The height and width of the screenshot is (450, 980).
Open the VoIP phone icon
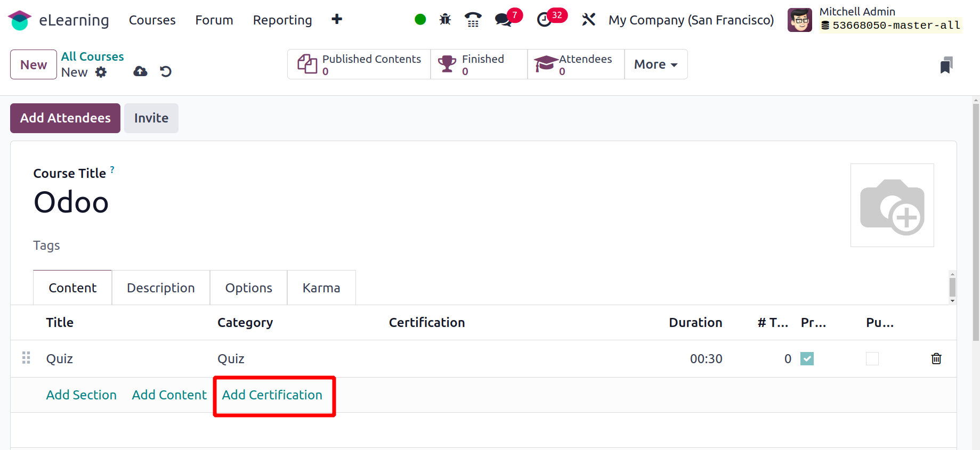473,20
